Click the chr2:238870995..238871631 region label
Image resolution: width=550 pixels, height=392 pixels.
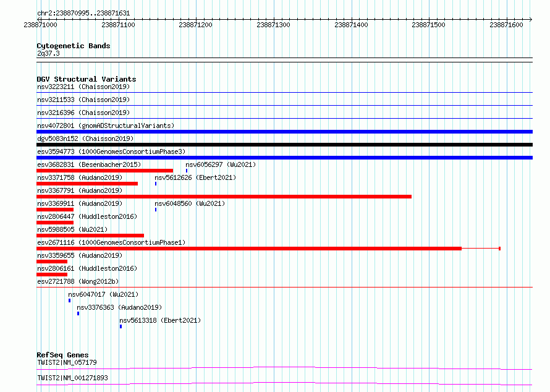(x=83, y=13)
